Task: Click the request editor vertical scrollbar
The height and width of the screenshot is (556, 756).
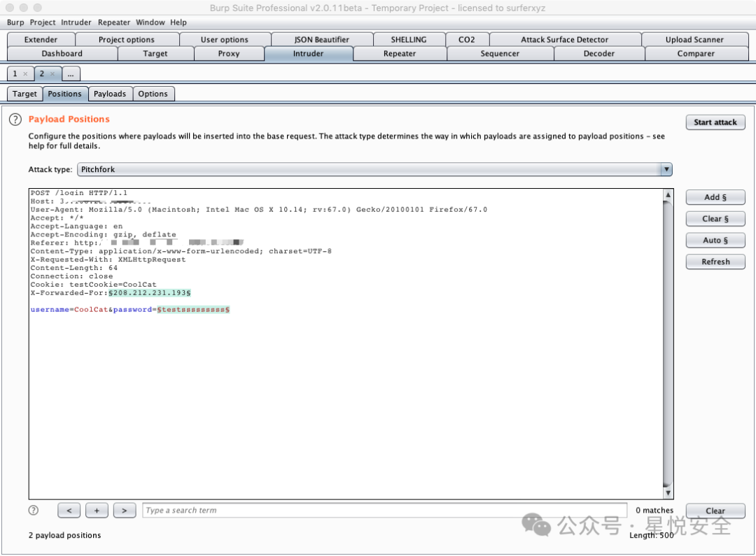Action: coord(668,344)
